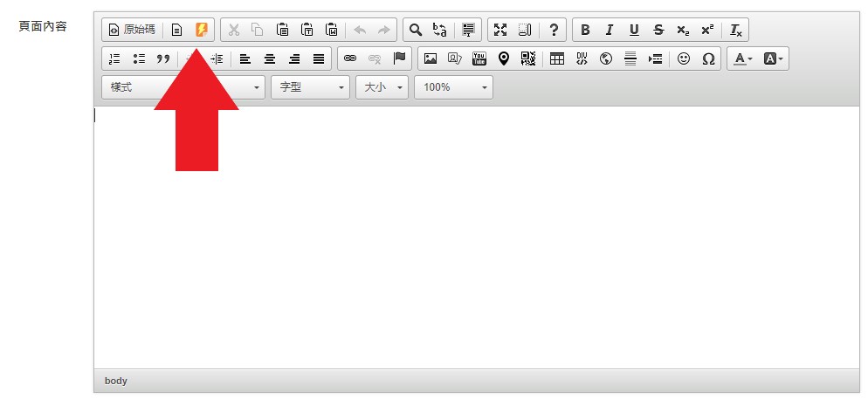Toggle subscript formatting
The height and width of the screenshot is (399, 868).
pyautogui.click(x=683, y=30)
